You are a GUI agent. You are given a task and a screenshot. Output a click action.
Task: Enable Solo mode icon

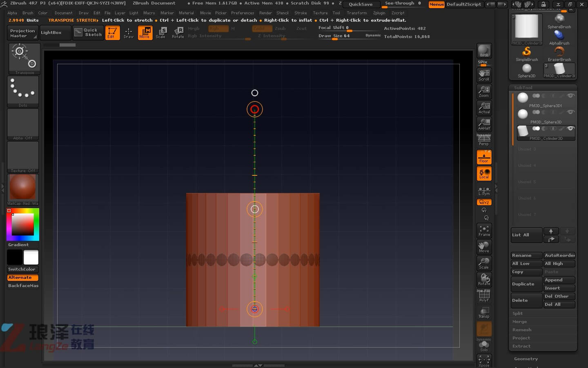point(484,346)
